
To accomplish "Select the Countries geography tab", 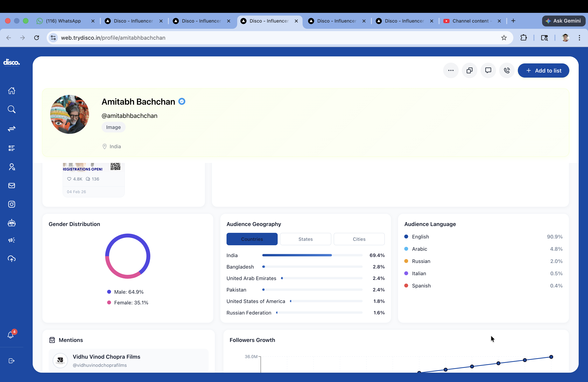I will pos(252,239).
